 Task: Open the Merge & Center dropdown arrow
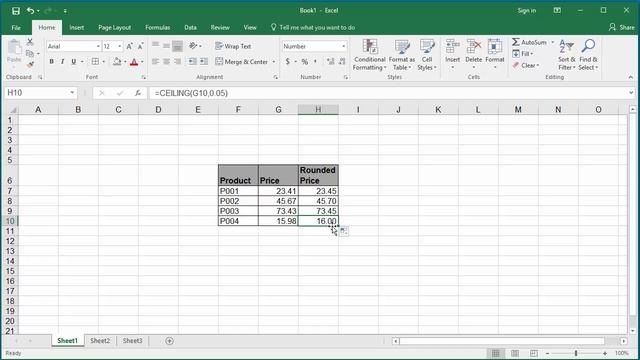(274, 62)
